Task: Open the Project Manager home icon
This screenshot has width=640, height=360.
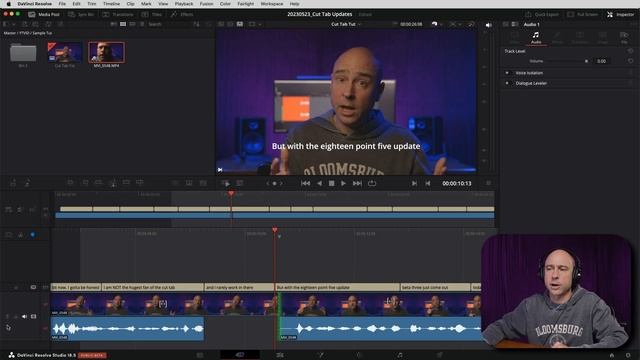Action: point(612,355)
